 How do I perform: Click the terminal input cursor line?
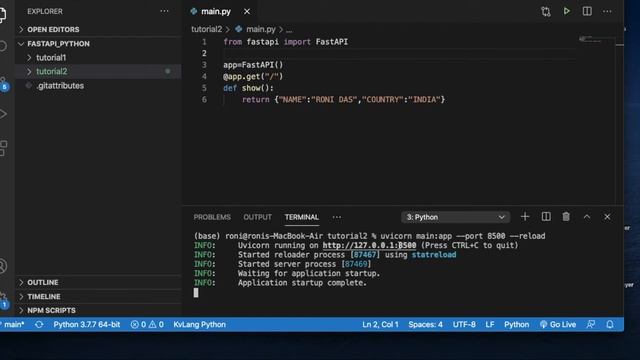[x=196, y=293]
